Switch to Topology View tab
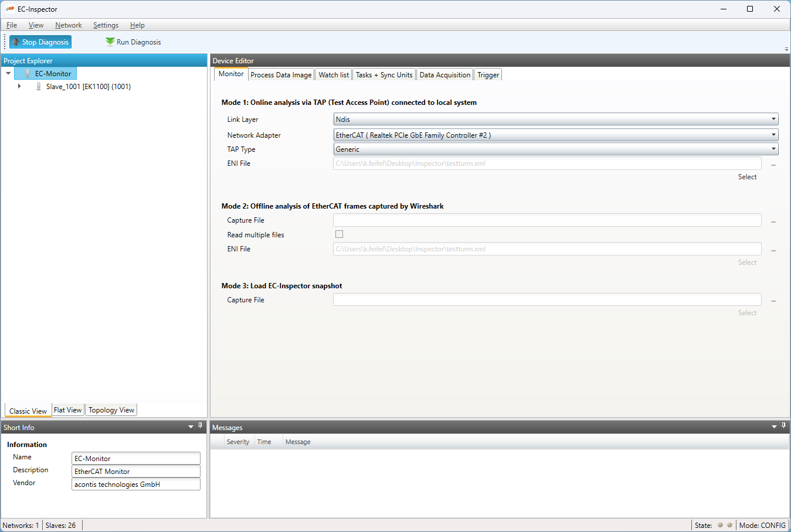The width and height of the screenshot is (791, 532). [111, 410]
